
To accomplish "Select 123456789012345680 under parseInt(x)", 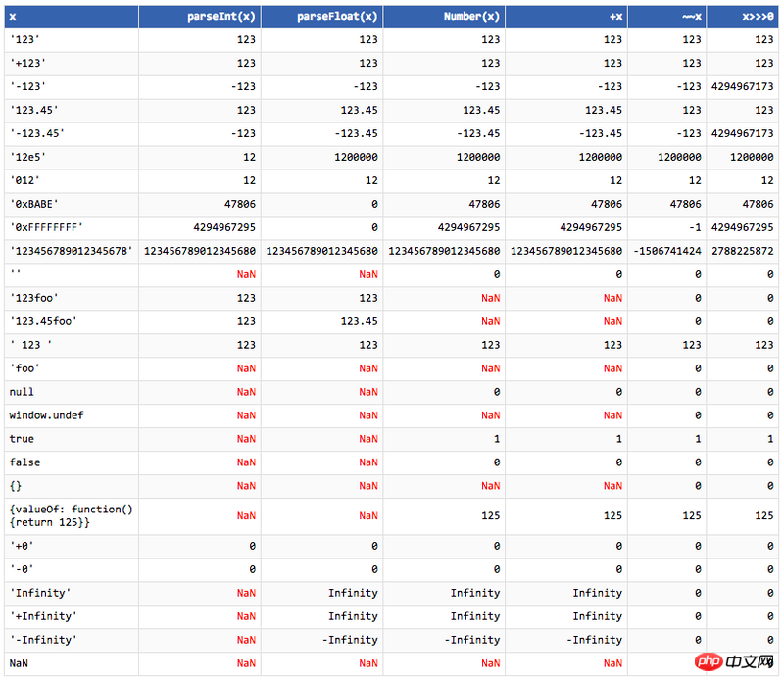I will tap(200, 251).
